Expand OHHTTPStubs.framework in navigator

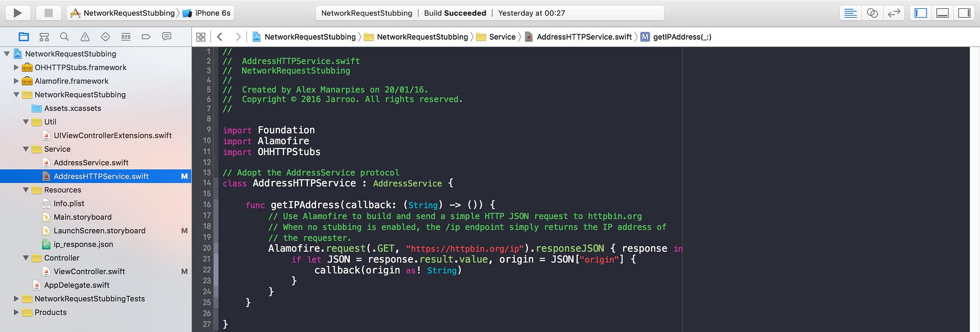[16, 68]
